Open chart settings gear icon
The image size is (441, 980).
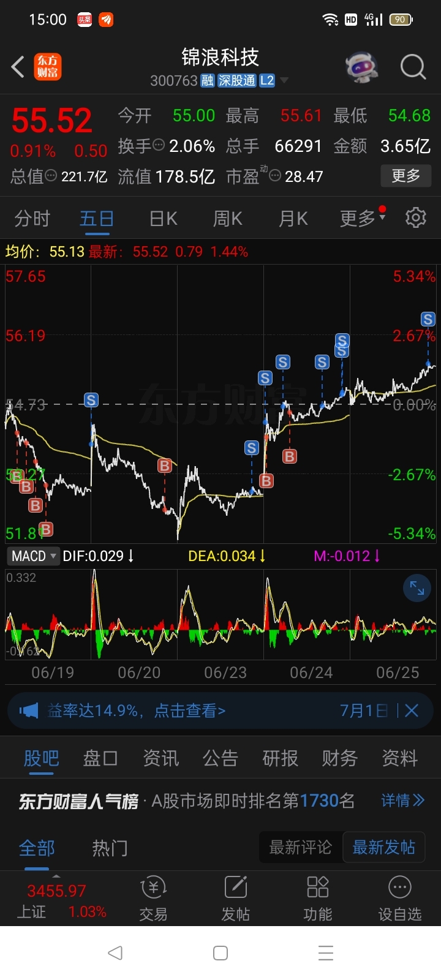click(416, 217)
